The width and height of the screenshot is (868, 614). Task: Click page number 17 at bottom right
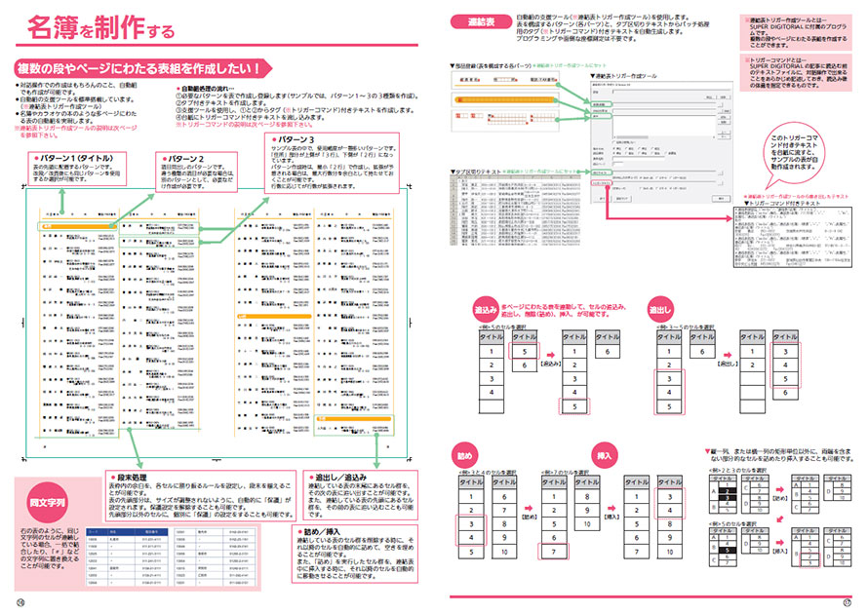pos(847,602)
